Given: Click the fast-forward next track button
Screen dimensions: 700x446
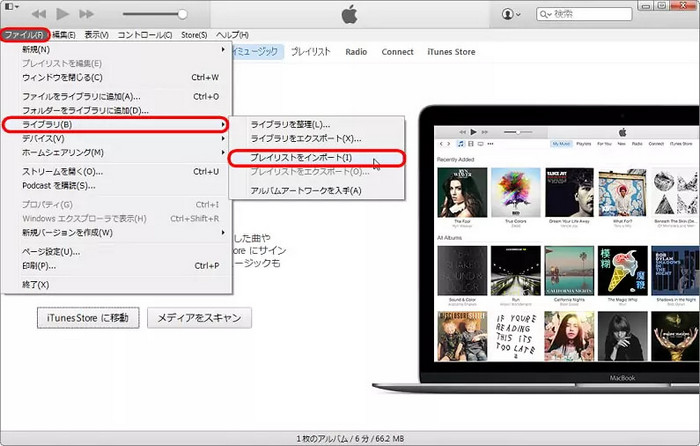Looking at the screenshot, I should coord(87,14).
